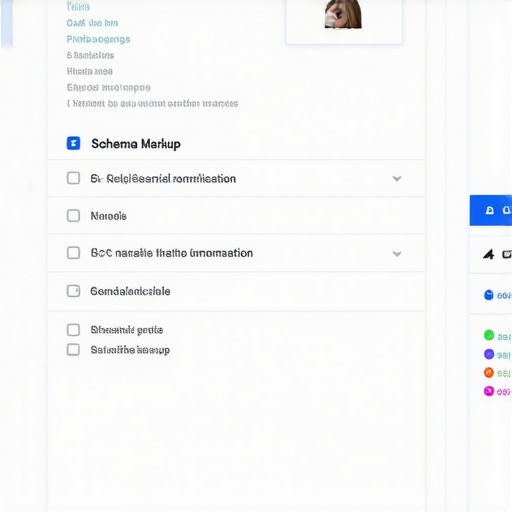Select the purple circle icon in right panel
This screenshot has width=512, height=512.
tap(489, 354)
